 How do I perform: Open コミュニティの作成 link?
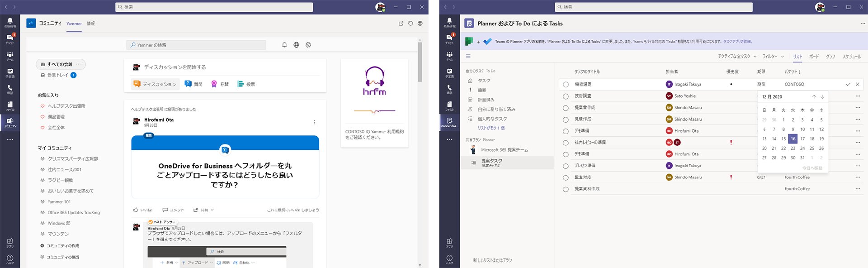pos(60,246)
